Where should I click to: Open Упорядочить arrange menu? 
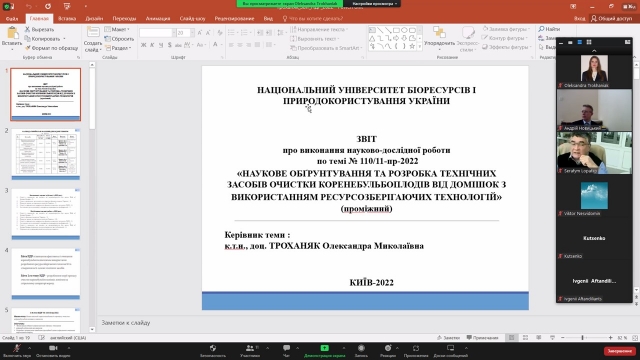439,38
